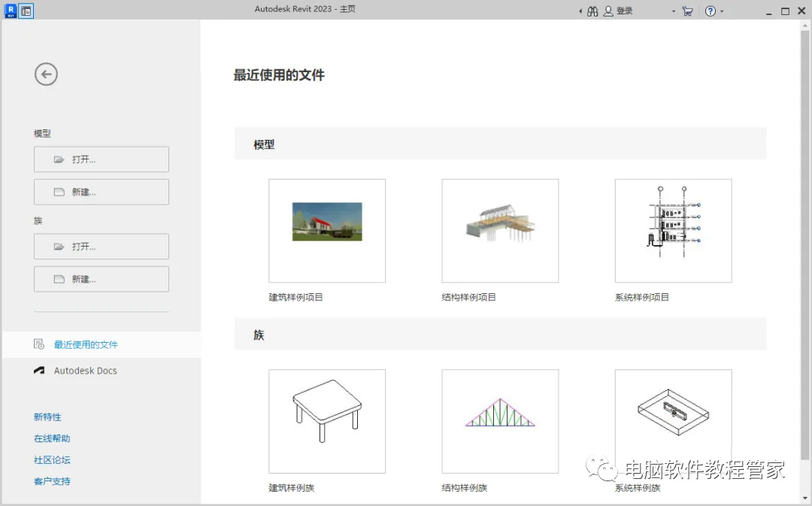Viewport: 812px width, 506px height.
Task: Open the 新特性 link
Action: [x=47, y=417]
